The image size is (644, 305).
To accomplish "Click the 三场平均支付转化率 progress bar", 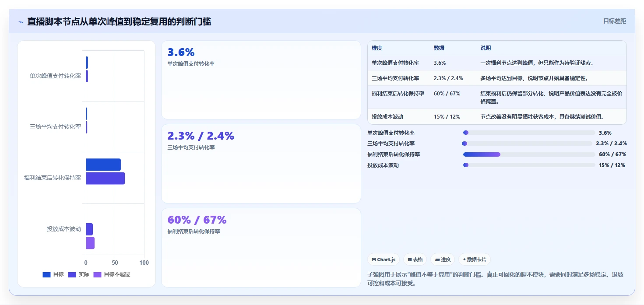I will point(527,144).
